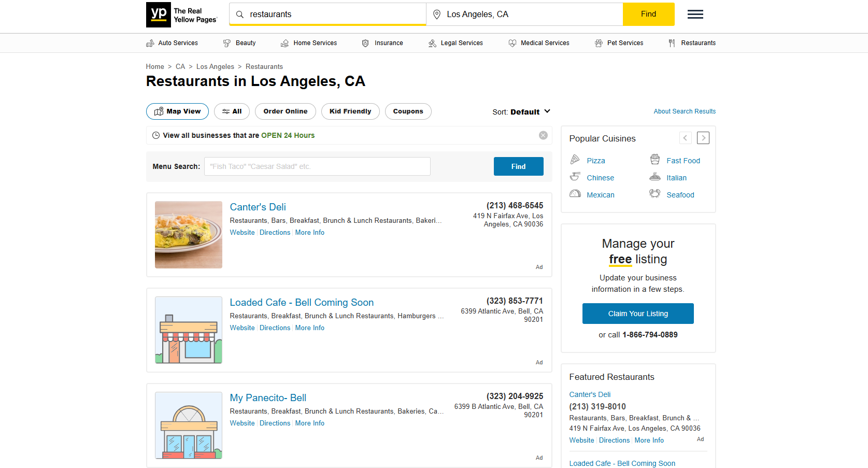Screen dimensions: 868x468
Task: Open the hamburger menu icon
Action: pyautogui.click(x=695, y=15)
